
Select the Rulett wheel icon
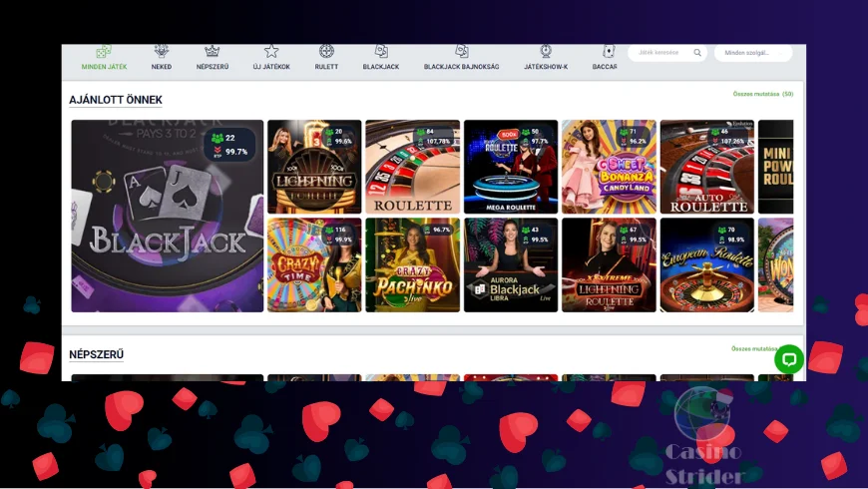tap(326, 51)
